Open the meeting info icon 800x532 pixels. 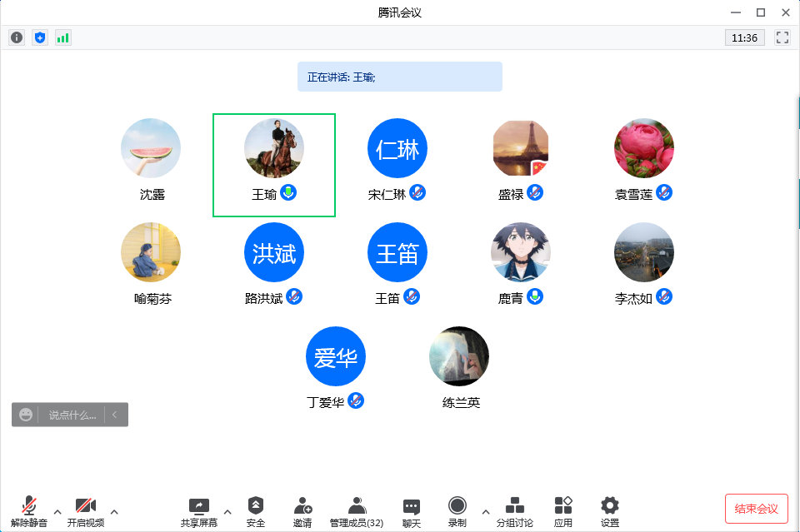[16, 37]
